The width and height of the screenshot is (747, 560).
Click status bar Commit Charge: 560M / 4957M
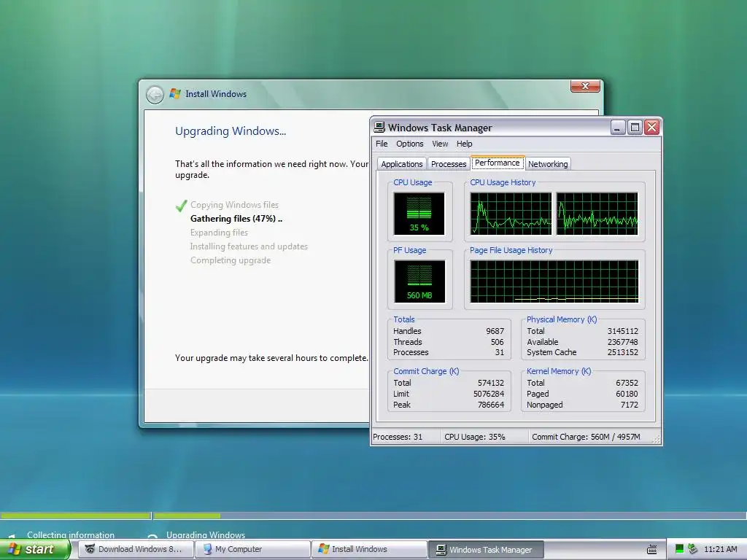pyautogui.click(x=586, y=437)
